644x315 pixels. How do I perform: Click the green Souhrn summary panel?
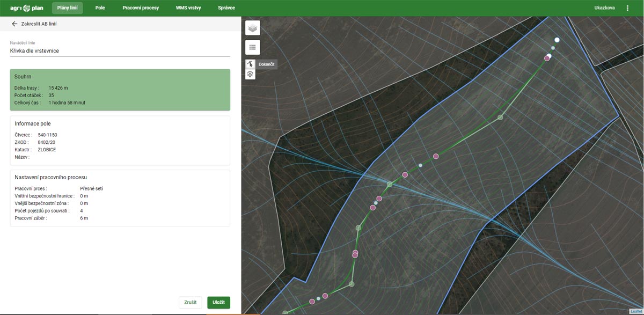coord(120,90)
